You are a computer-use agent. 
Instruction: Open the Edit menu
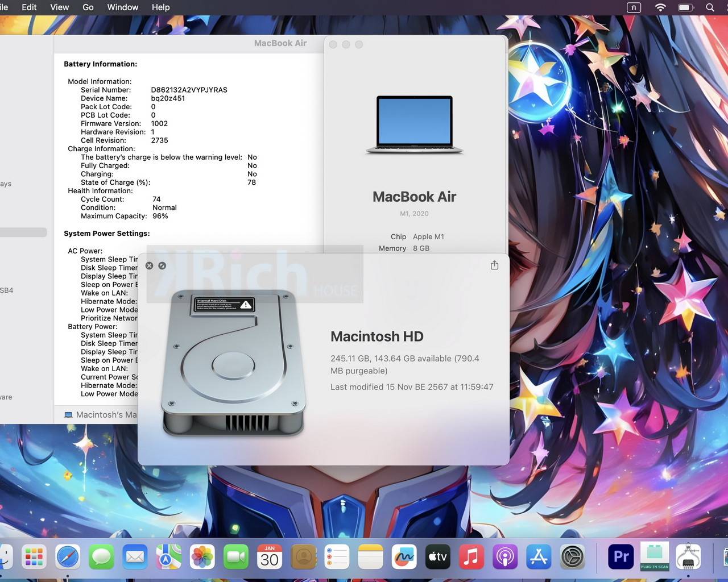pyautogui.click(x=29, y=7)
